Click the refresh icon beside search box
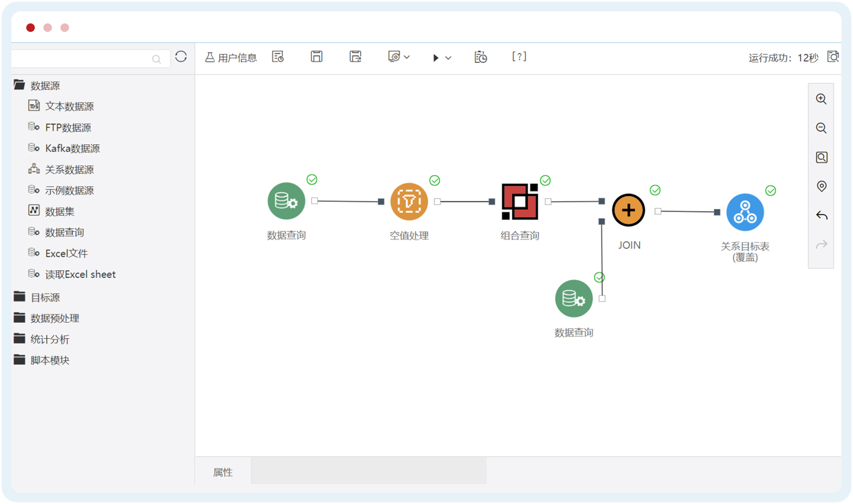This screenshot has width=853, height=504. pyautogui.click(x=181, y=56)
